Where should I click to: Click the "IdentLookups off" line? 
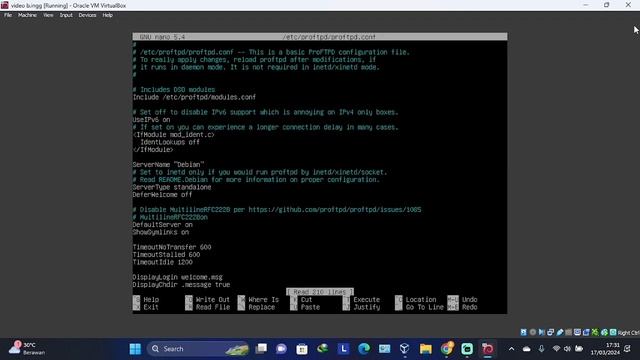tap(170, 142)
